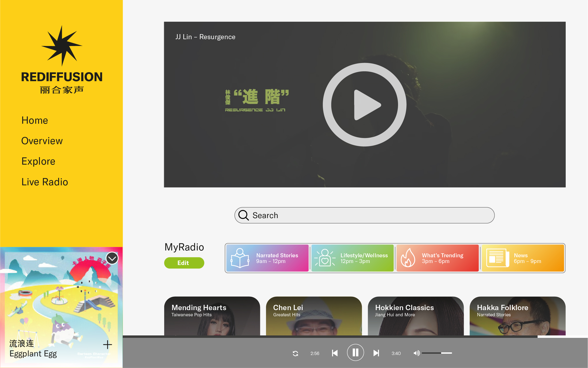This screenshot has height=368, width=588.
Task: Add Eggplant Egg song with plus icon
Action: (x=108, y=345)
